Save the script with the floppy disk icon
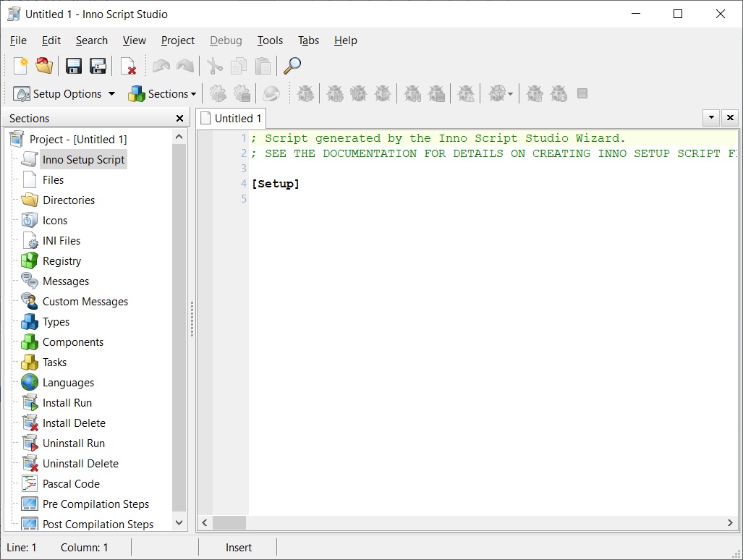 point(74,66)
